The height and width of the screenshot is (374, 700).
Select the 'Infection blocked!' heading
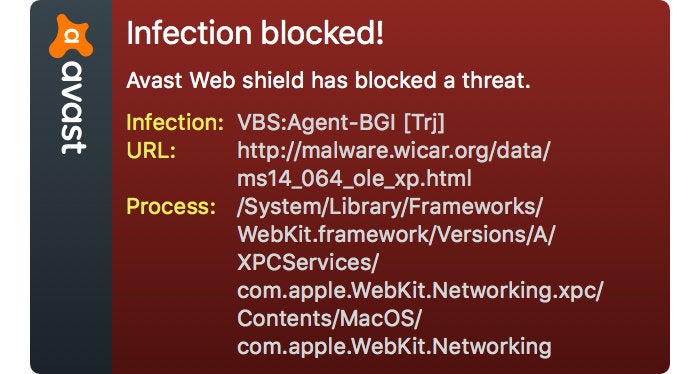tap(255, 33)
